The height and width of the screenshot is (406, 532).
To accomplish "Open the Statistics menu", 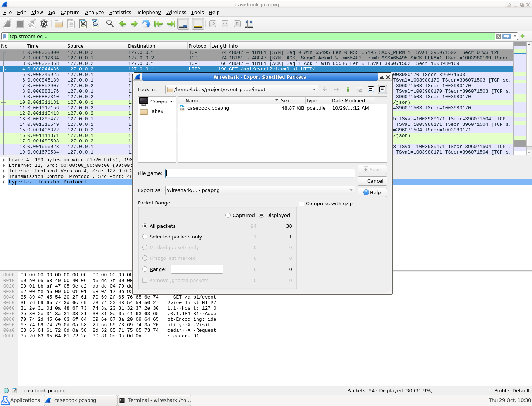I will (120, 12).
